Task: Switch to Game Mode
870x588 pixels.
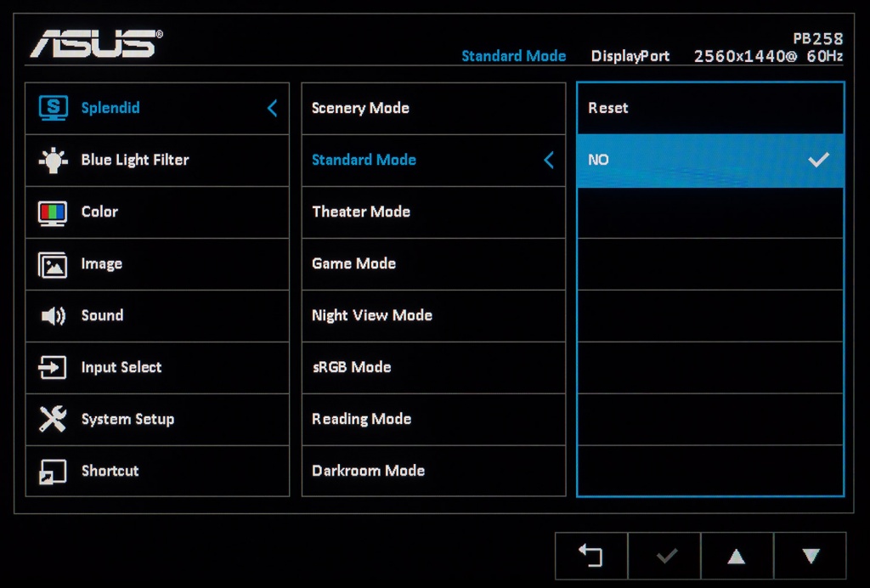Action: [353, 263]
